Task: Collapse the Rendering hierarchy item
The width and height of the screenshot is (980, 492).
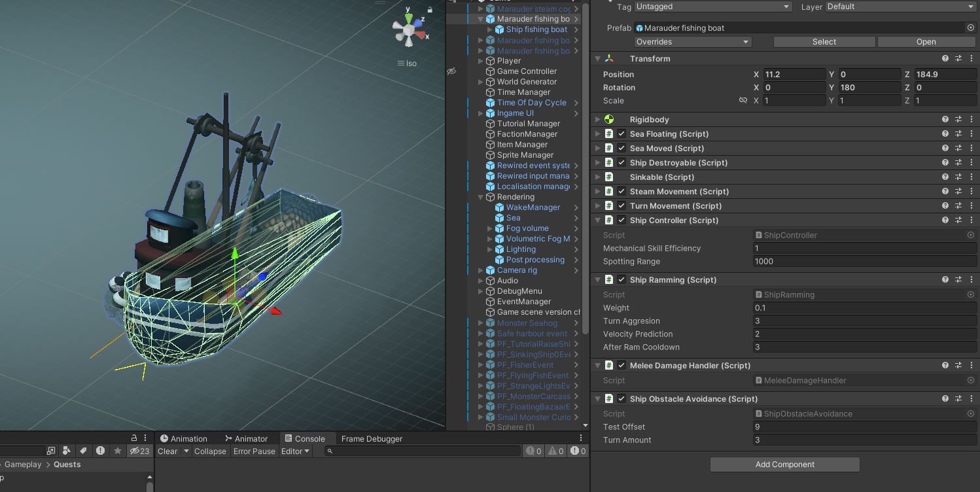Action: 481,197
